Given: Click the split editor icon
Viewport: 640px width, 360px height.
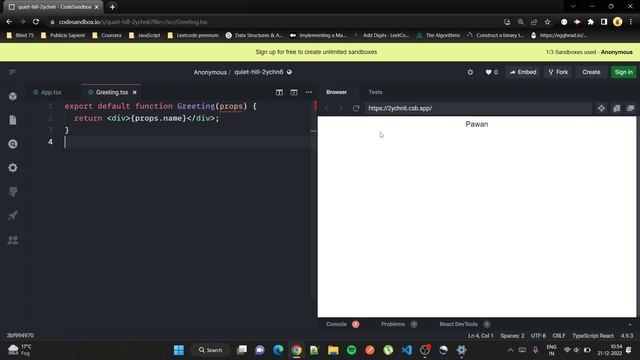Looking at the screenshot, I should (279, 92).
